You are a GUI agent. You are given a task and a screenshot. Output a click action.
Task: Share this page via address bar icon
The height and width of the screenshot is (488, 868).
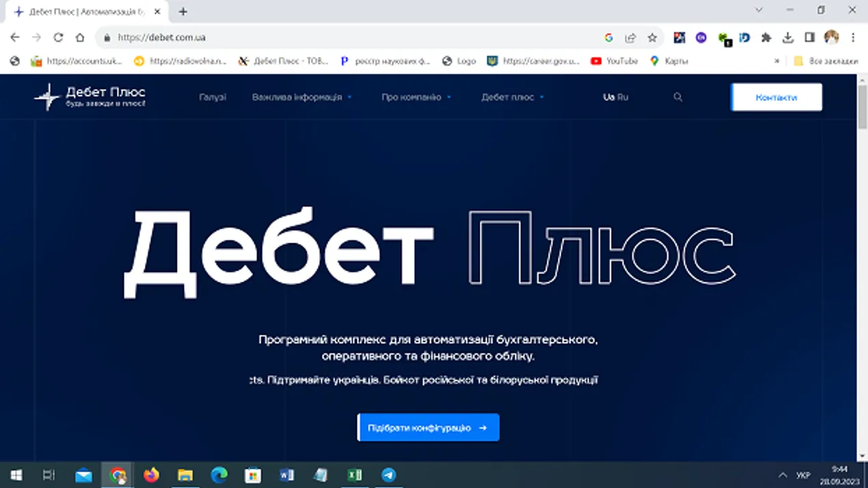coord(630,38)
